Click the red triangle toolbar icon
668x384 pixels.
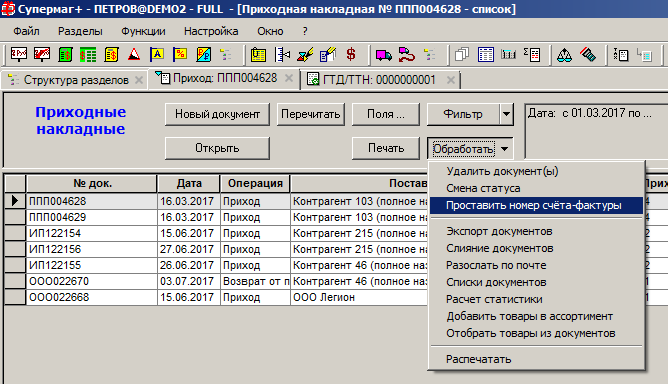click(134, 55)
